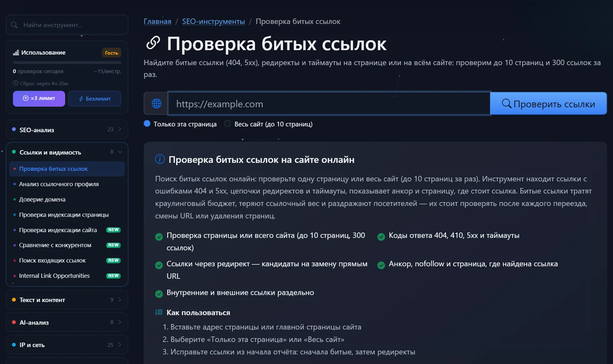The height and width of the screenshot is (364, 613).
Task: Focus the https://example.com URL input
Action: (329, 103)
